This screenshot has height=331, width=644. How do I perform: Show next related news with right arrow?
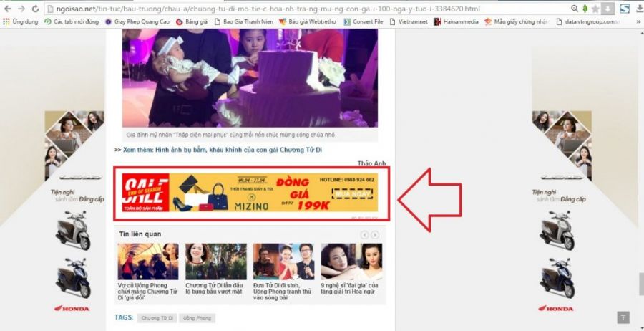point(375,235)
